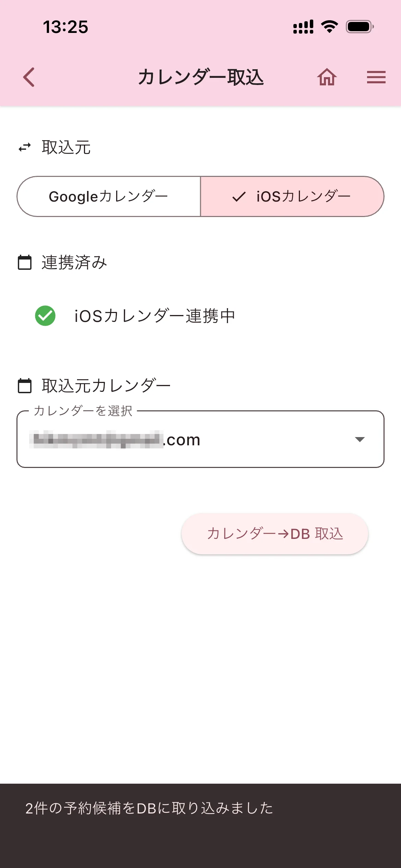Tap the battery icon in status bar
The height and width of the screenshot is (868, 401).
click(x=359, y=27)
